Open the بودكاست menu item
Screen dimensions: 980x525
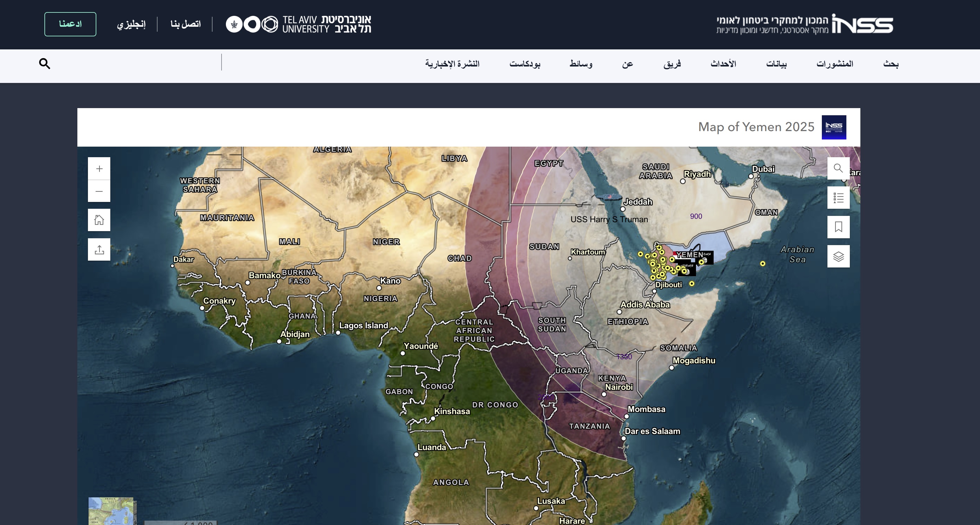click(524, 64)
